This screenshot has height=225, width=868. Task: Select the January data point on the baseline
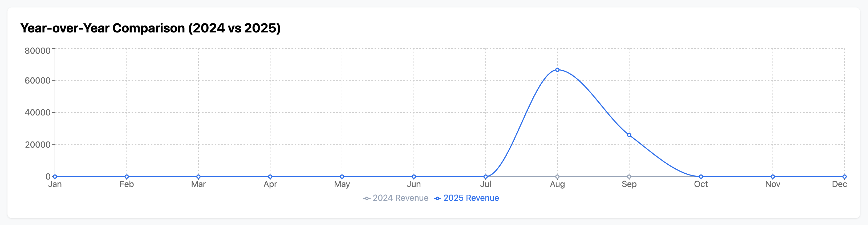point(55,177)
